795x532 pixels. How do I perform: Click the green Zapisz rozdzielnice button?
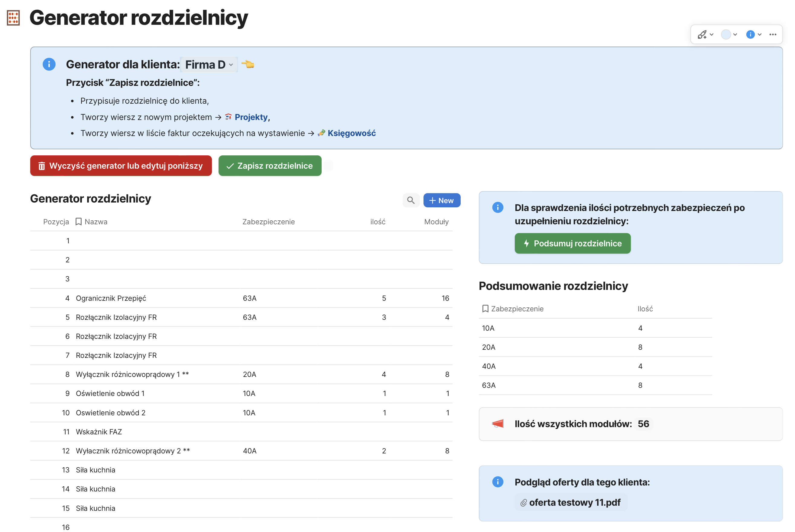(x=270, y=166)
